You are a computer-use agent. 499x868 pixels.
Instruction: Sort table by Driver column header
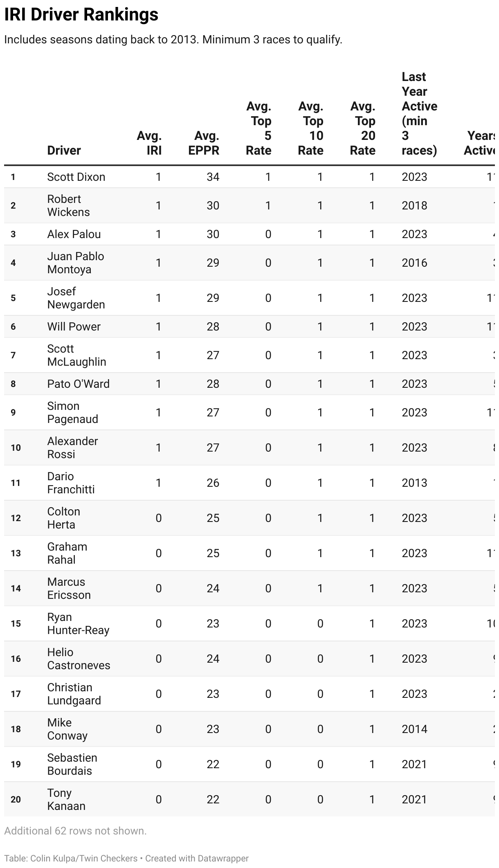point(64,150)
